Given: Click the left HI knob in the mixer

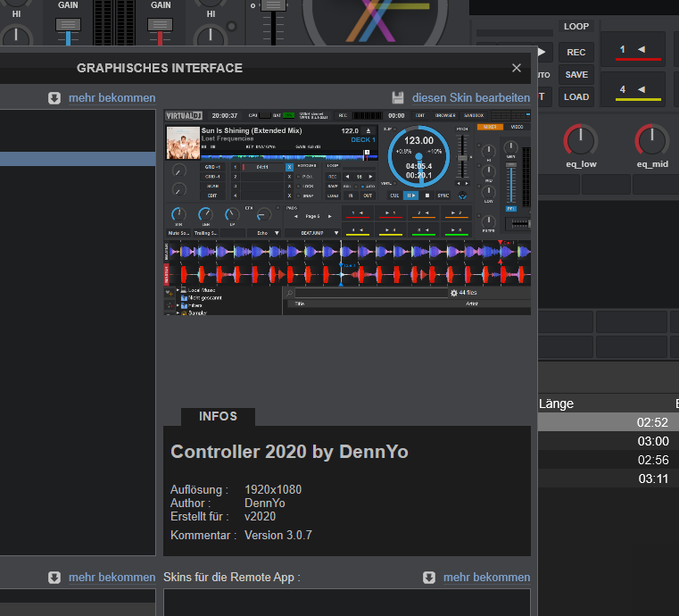Looking at the screenshot, I should point(16,36).
